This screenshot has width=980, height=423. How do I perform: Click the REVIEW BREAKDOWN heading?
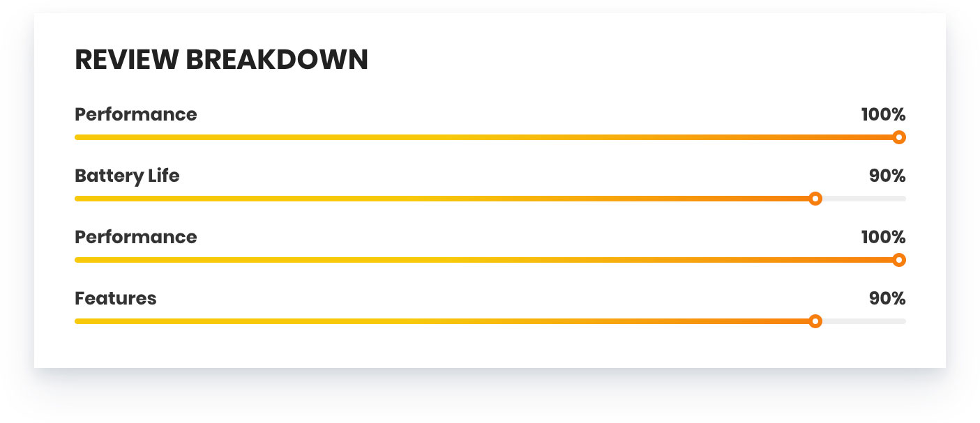point(221,61)
